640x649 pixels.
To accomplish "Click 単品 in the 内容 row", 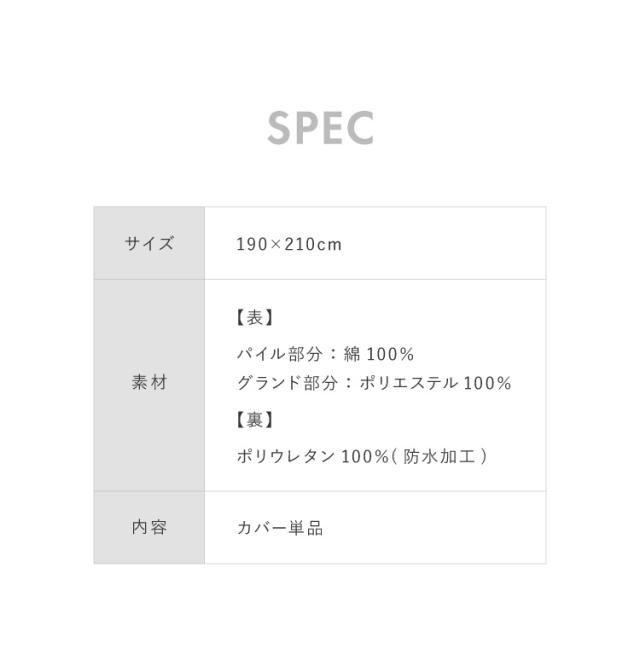I will [309, 528].
